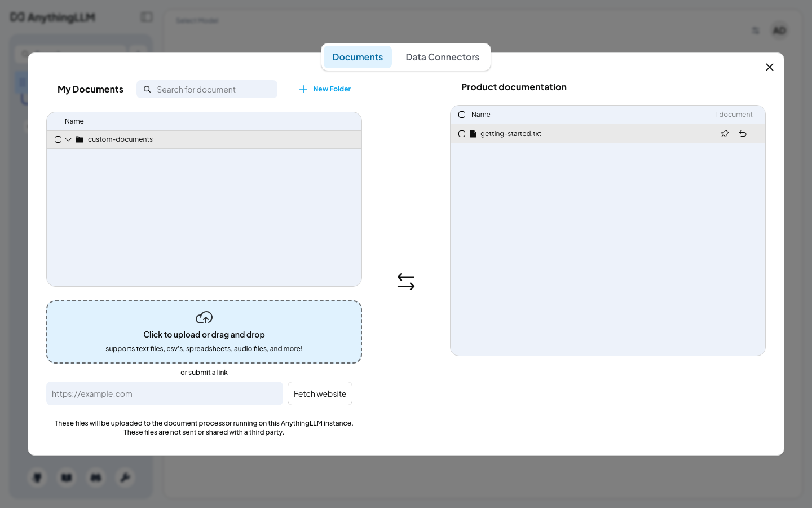Viewport: 812px width, 508px height.
Task: Select the getting-started.txt file name
Action: point(511,134)
